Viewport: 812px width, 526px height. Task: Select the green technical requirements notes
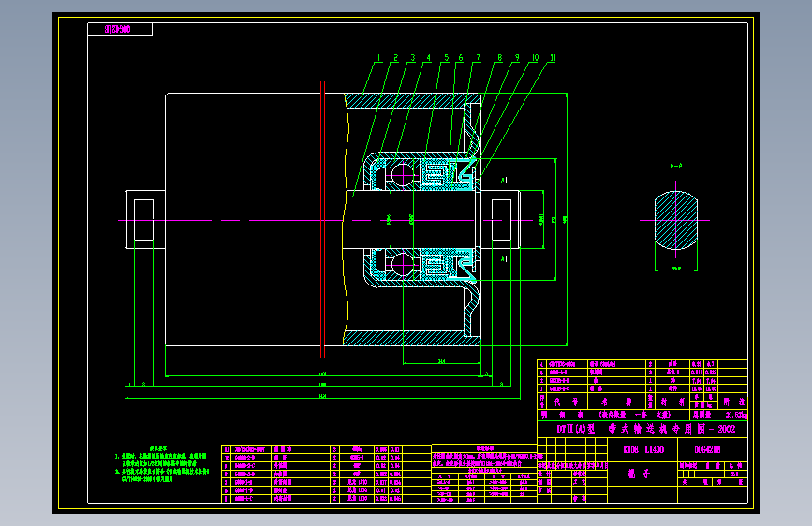click(x=162, y=464)
